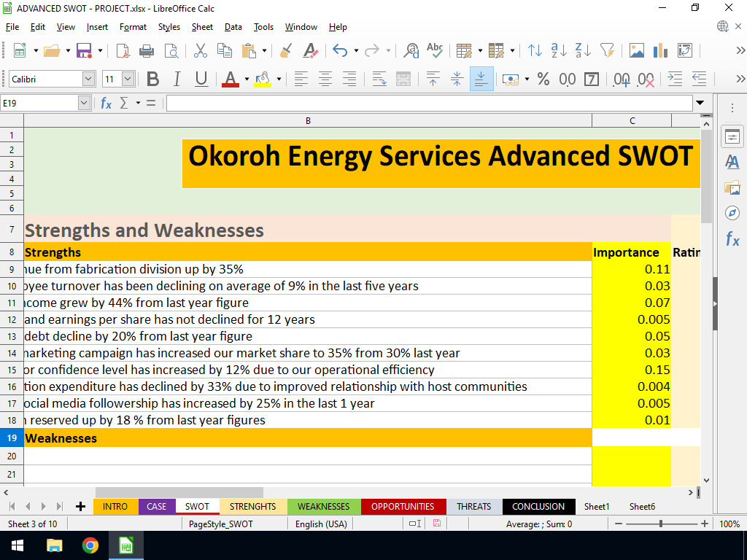The image size is (747, 560).
Task: Open the Function Wizard fx icon
Action: (x=106, y=104)
